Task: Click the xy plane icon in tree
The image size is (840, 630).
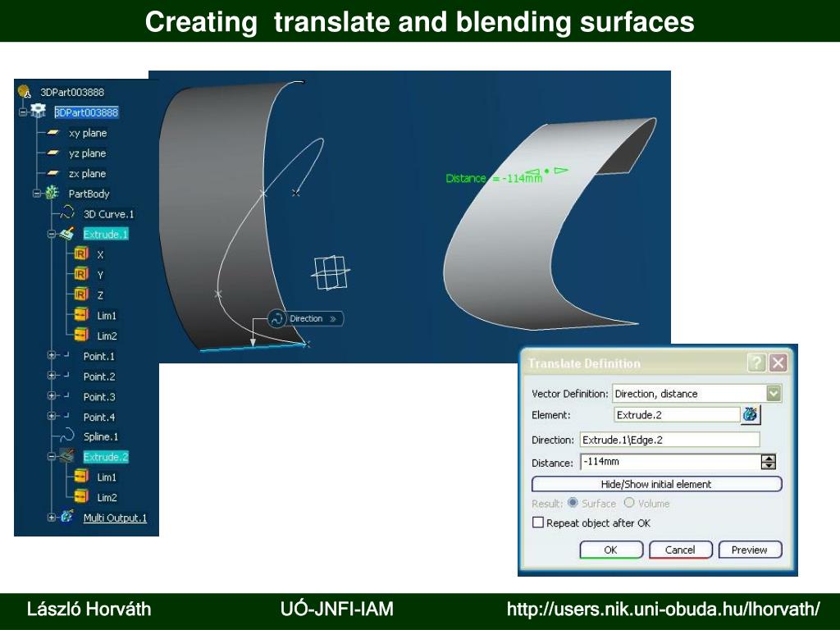Action: tap(52, 132)
